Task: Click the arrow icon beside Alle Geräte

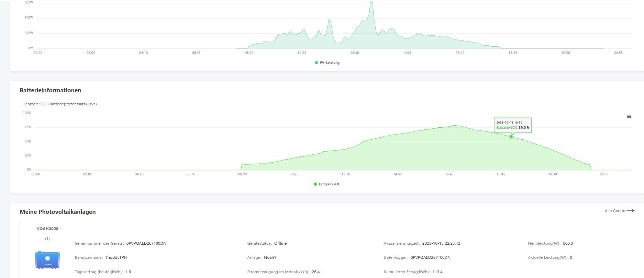Action: 630,211
